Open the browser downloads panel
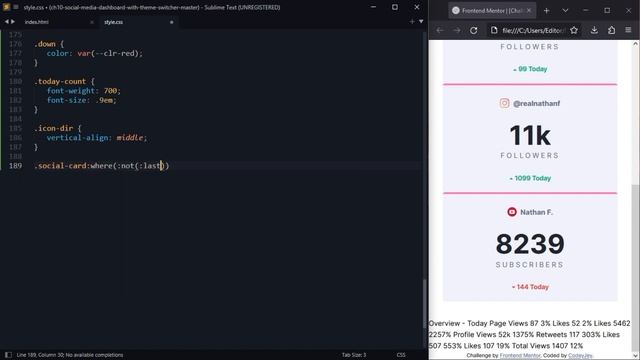This screenshot has height=360, width=640. pyautogui.click(x=594, y=30)
